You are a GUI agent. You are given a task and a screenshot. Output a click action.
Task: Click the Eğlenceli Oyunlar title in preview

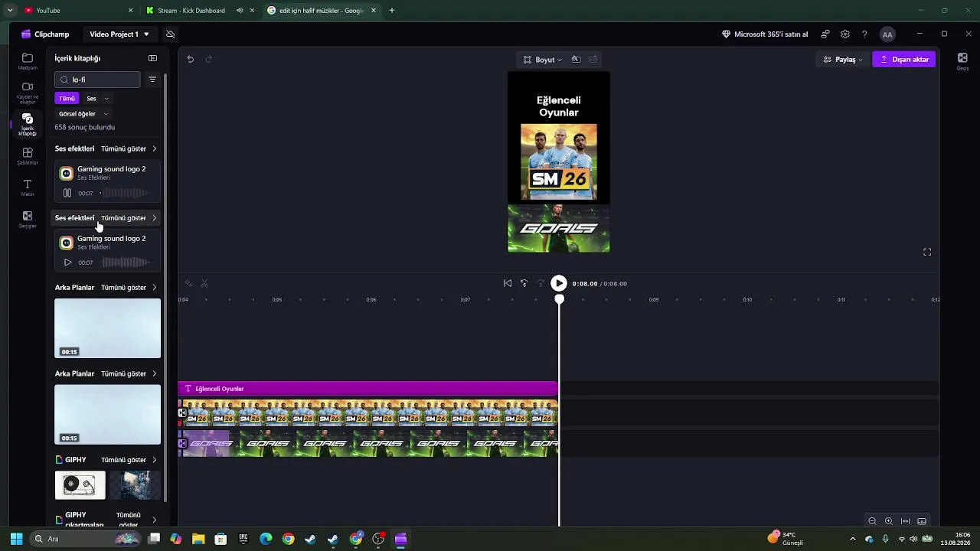tap(559, 106)
